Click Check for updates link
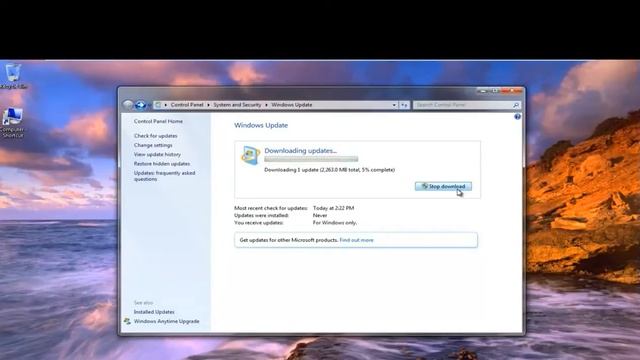The width and height of the screenshot is (640, 360). (156, 136)
